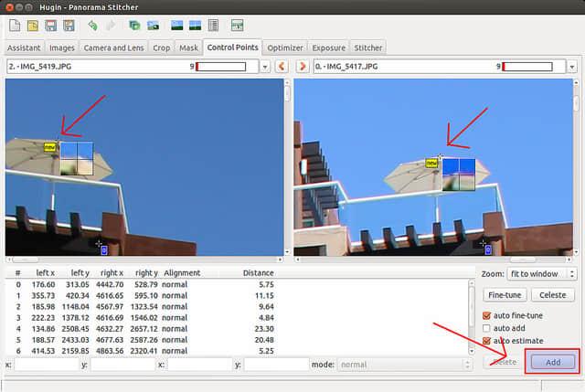Image resolution: width=585 pixels, height=392 pixels.
Task: Open the Camera and Lens tab
Action: coord(114,48)
